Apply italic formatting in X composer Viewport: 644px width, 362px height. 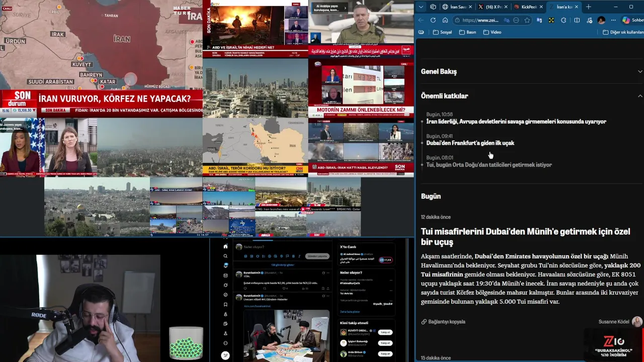coord(299,256)
